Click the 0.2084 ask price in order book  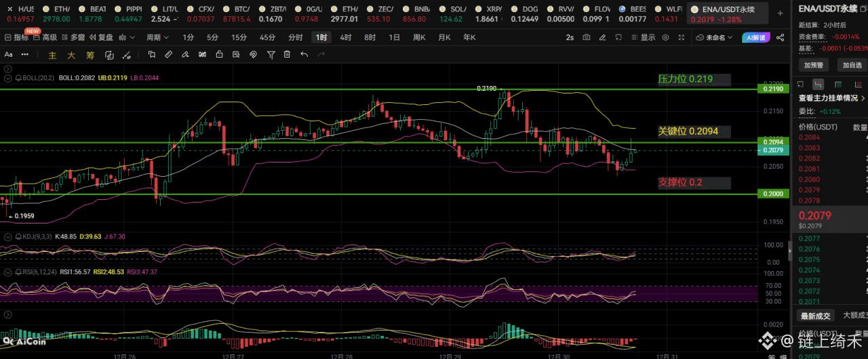point(810,138)
